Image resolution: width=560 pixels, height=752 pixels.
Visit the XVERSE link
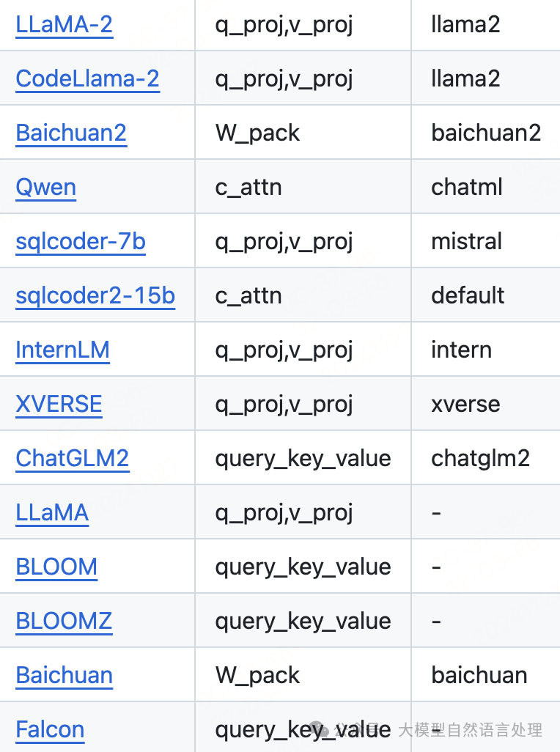(59, 405)
